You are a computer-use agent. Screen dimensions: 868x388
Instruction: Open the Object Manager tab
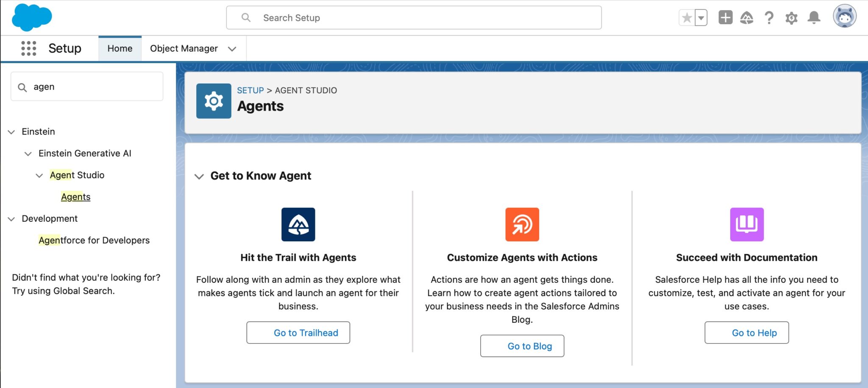[x=184, y=49]
